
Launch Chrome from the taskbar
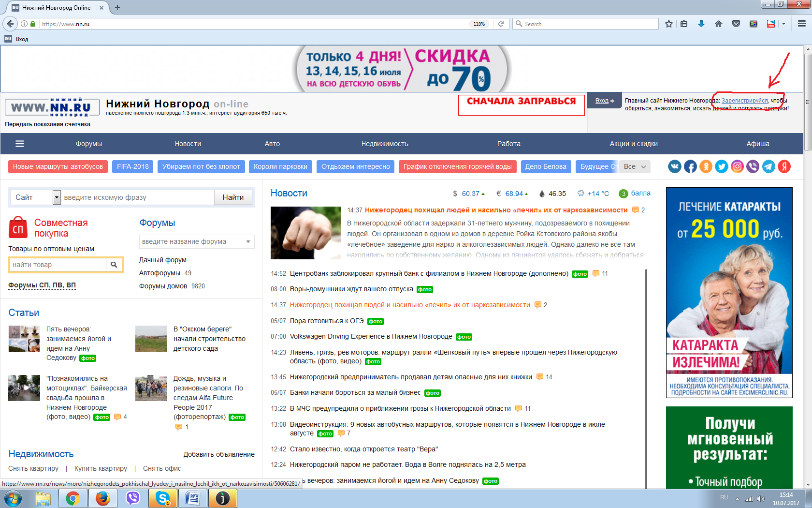tap(73, 498)
